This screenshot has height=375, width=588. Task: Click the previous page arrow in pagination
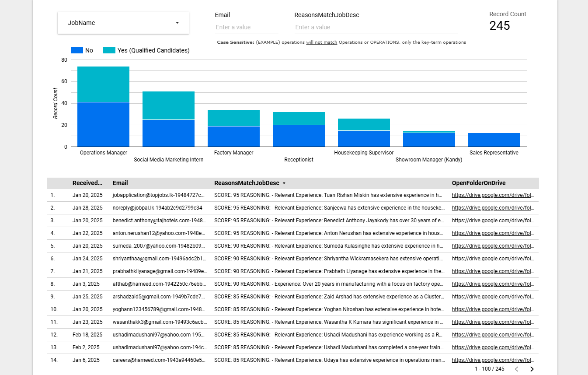[516, 369]
